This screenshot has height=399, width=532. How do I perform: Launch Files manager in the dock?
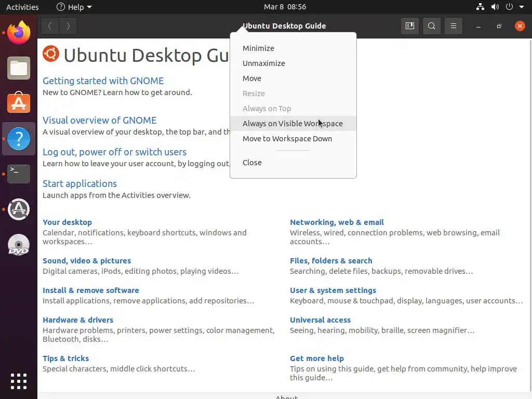tap(19, 68)
